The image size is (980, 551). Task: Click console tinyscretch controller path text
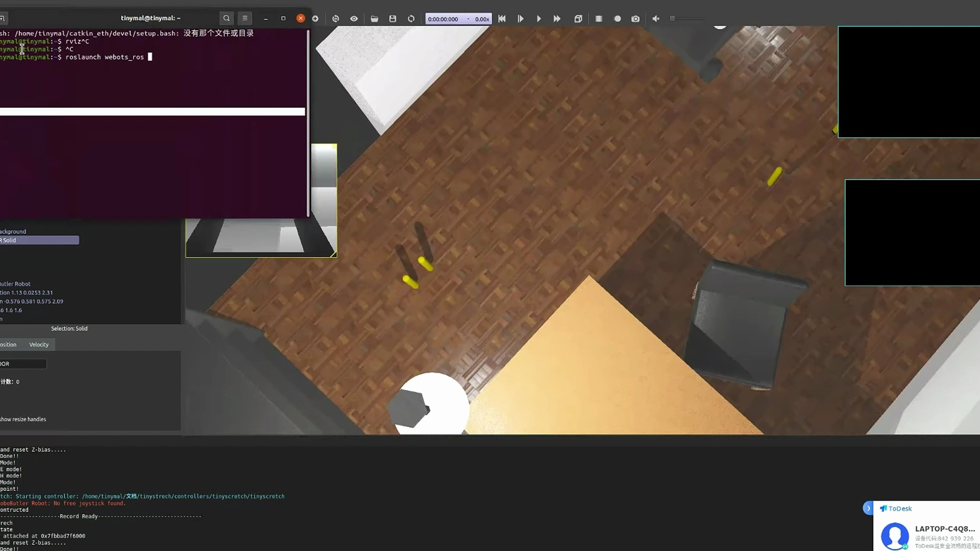pos(183,496)
